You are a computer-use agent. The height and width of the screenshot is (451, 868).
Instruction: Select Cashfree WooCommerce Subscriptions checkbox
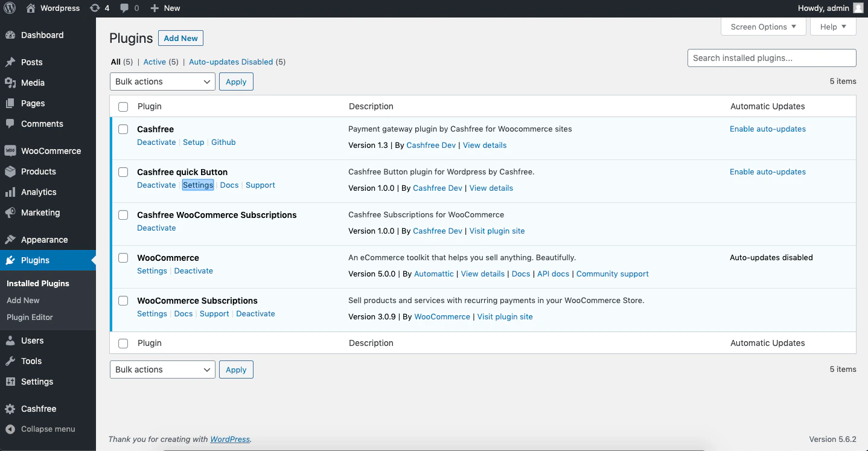pos(123,215)
